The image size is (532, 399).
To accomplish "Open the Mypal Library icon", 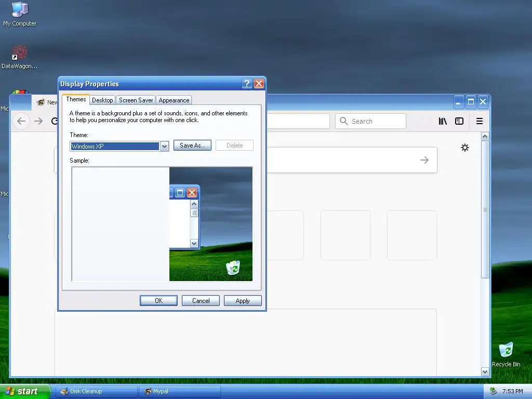I will tap(443, 121).
